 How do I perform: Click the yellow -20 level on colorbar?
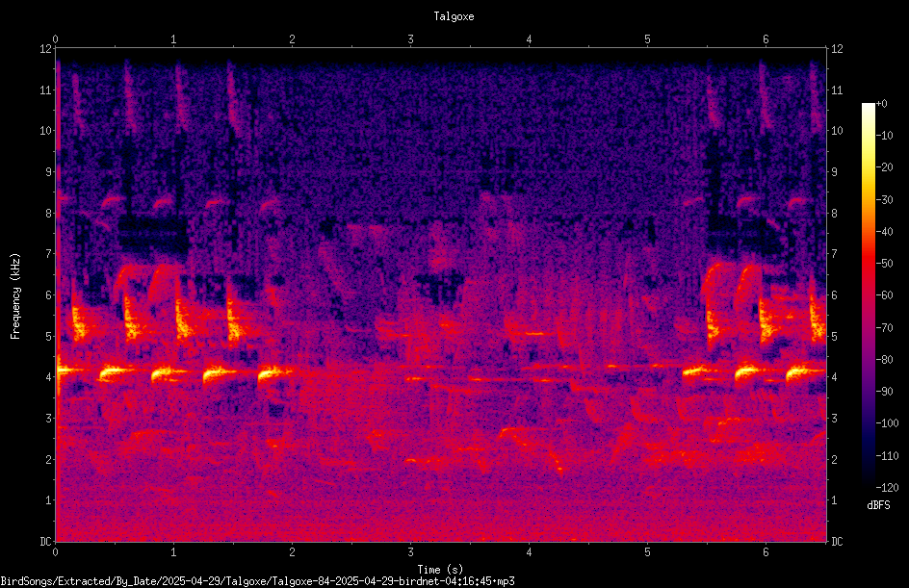pos(868,167)
